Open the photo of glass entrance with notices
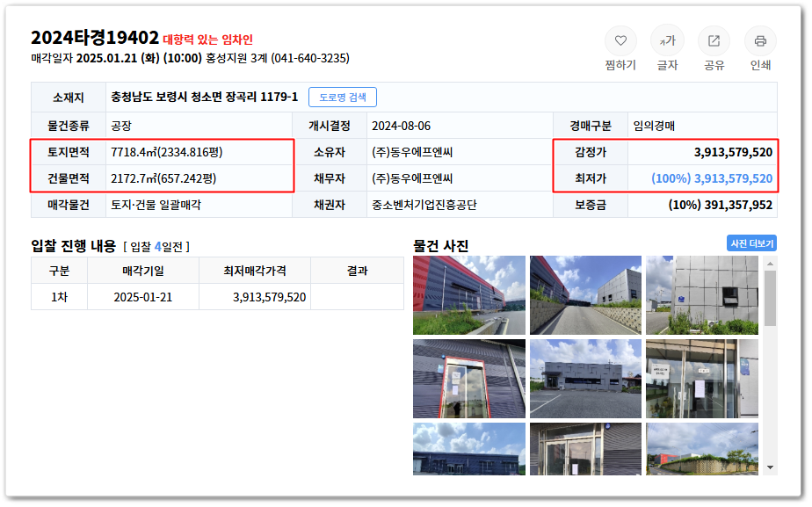This screenshot has height=507, width=812. pos(701,379)
